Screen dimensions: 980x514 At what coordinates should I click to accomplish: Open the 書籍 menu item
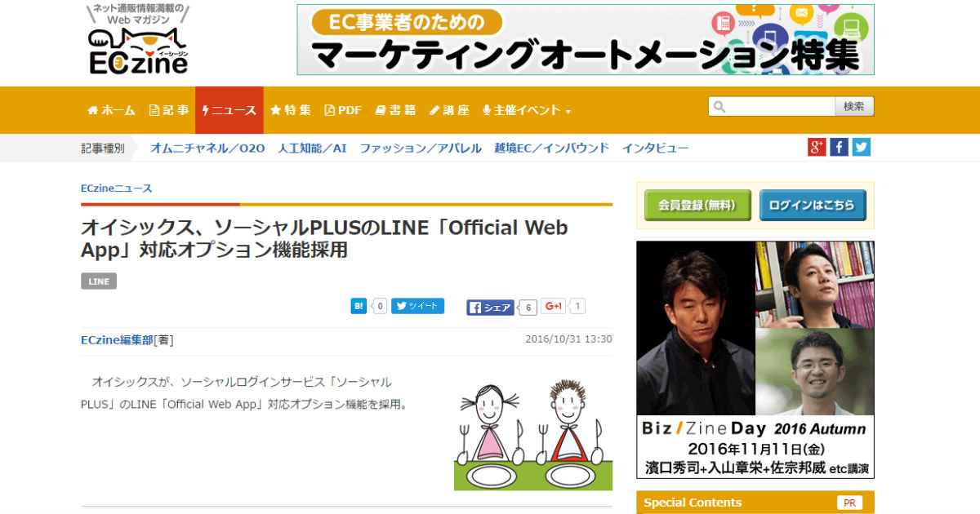click(395, 110)
